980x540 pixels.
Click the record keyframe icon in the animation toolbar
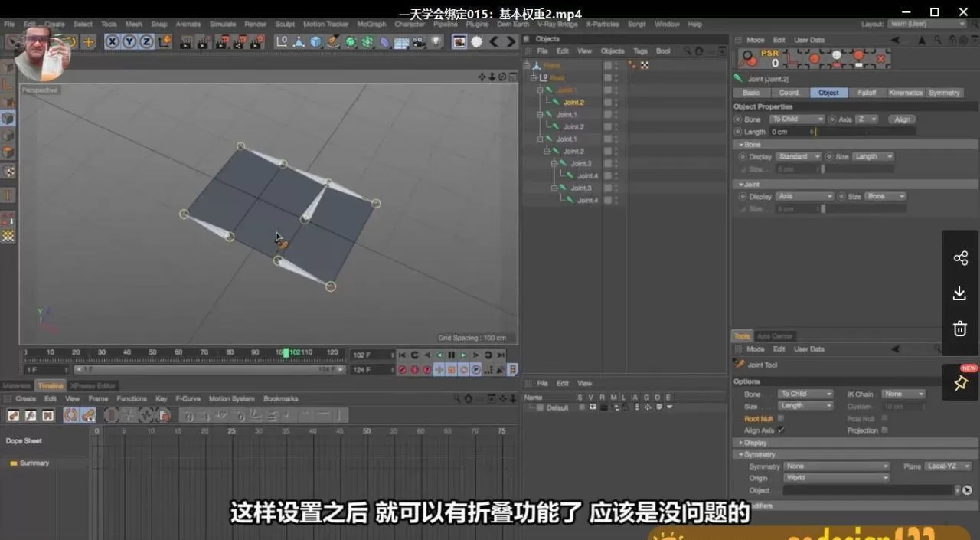pyautogui.click(x=401, y=371)
